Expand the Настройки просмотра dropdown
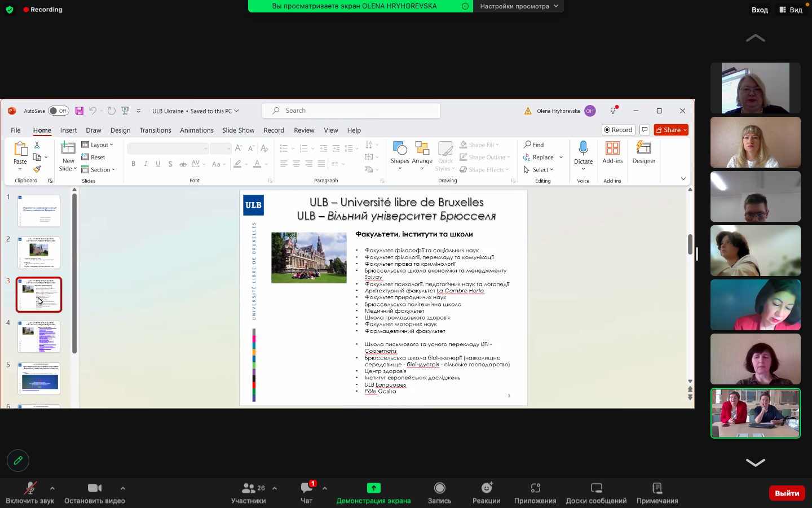 tap(519, 6)
